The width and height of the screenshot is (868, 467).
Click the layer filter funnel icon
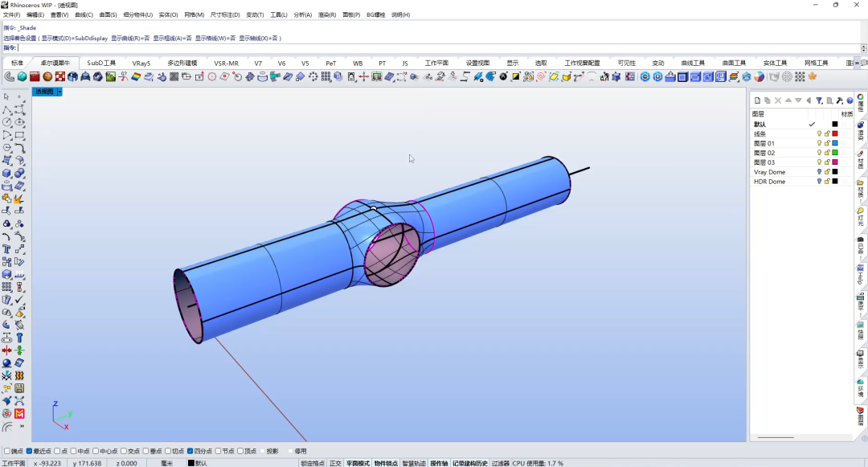[819, 100]
